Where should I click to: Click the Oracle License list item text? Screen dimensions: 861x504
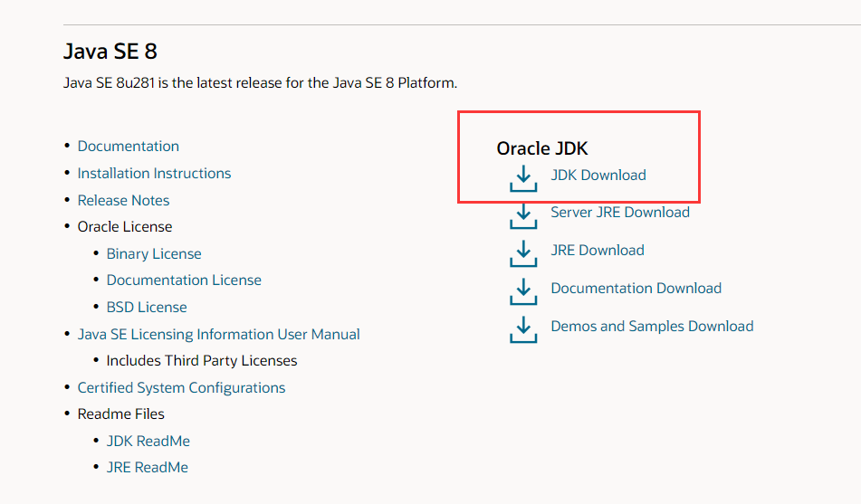(x=125, y=227)
